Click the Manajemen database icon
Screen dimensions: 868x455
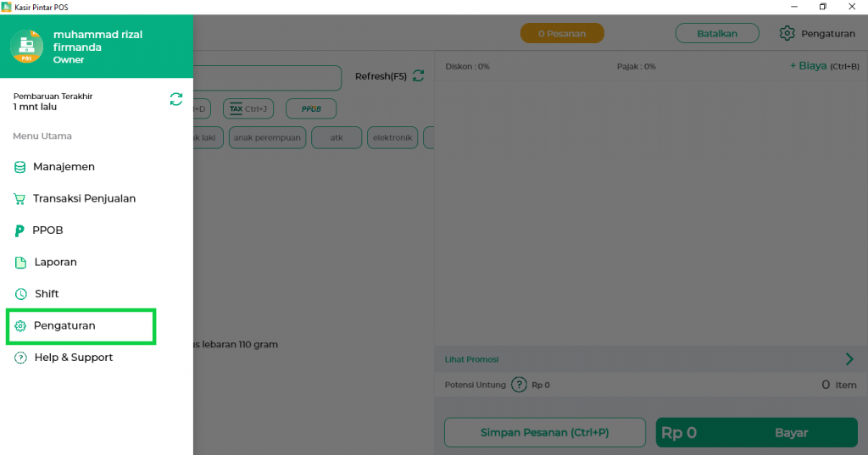19,167
